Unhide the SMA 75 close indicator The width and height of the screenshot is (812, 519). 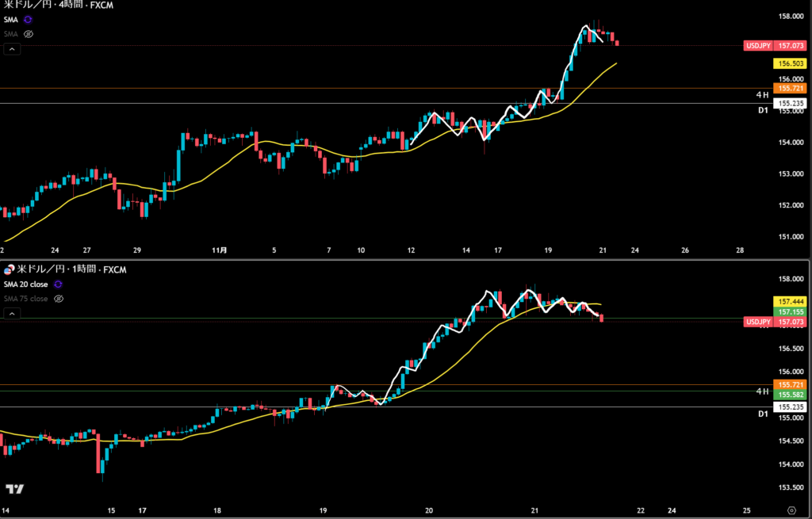pyautogui.click(x=58, y=299)
